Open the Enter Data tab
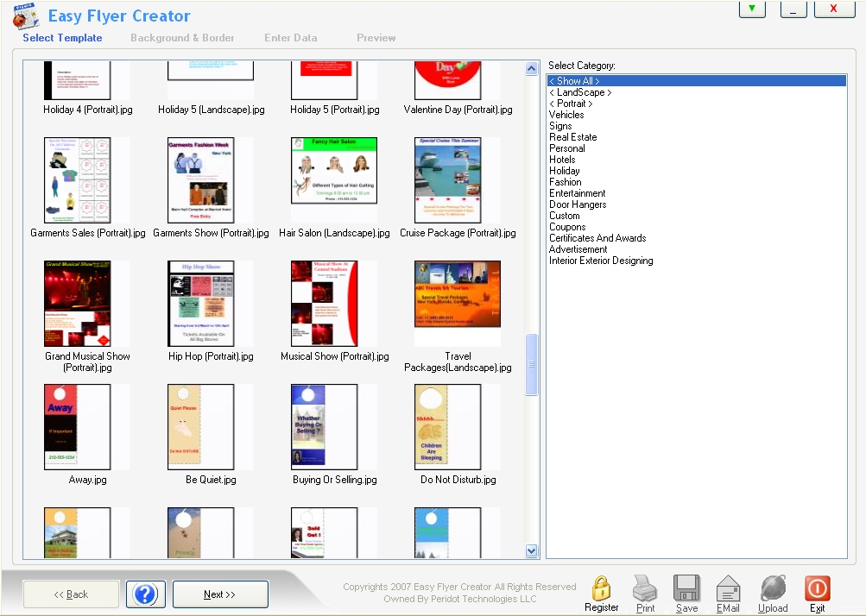 (x=290, y=38)
